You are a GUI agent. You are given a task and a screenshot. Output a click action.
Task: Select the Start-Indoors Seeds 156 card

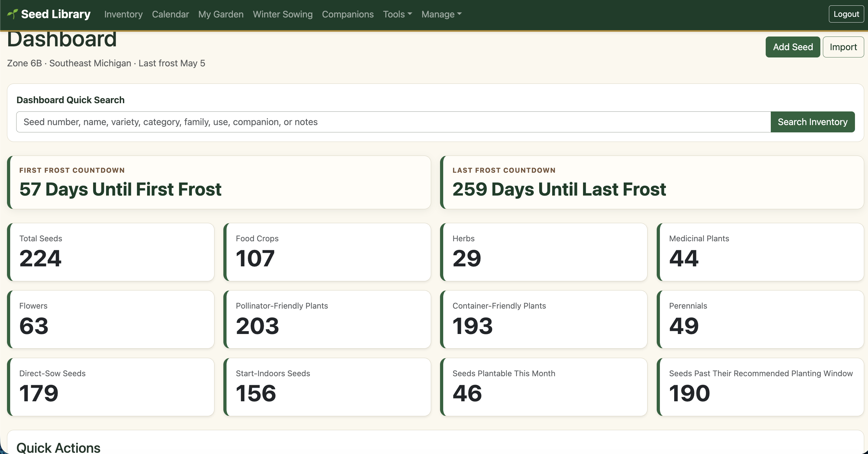tap(327, 387)
